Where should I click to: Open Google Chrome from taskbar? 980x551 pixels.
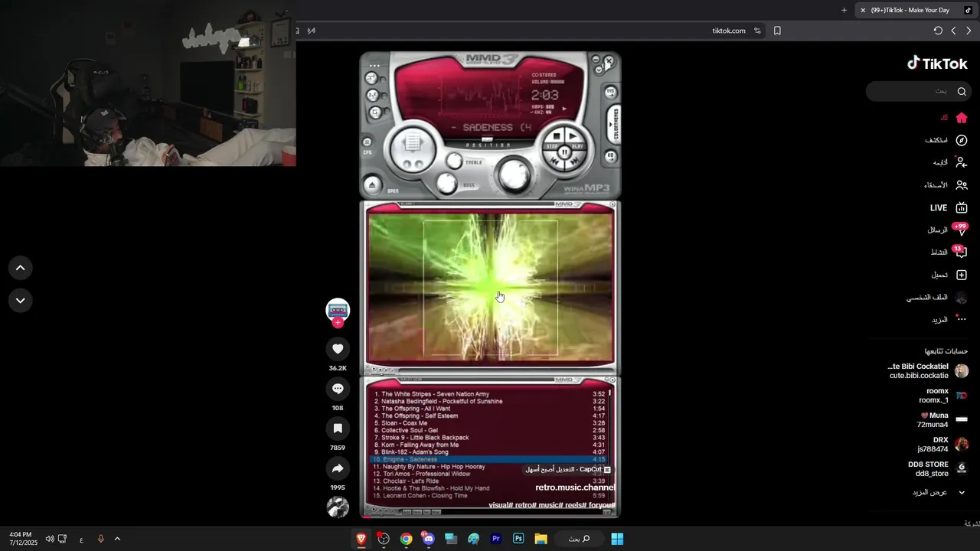406,539
